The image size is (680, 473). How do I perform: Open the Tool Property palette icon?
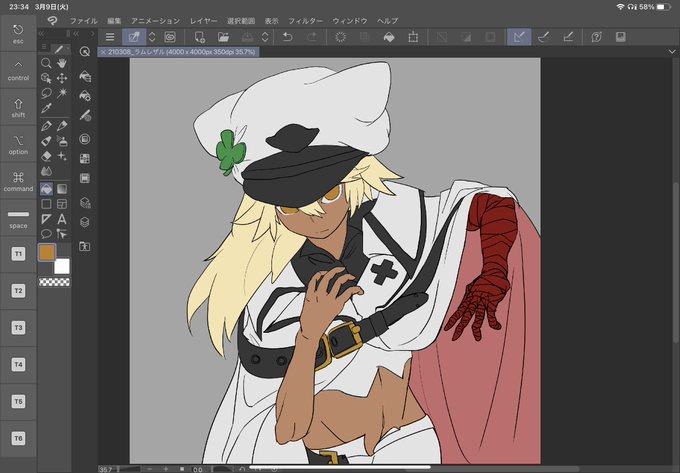(85, 95)
